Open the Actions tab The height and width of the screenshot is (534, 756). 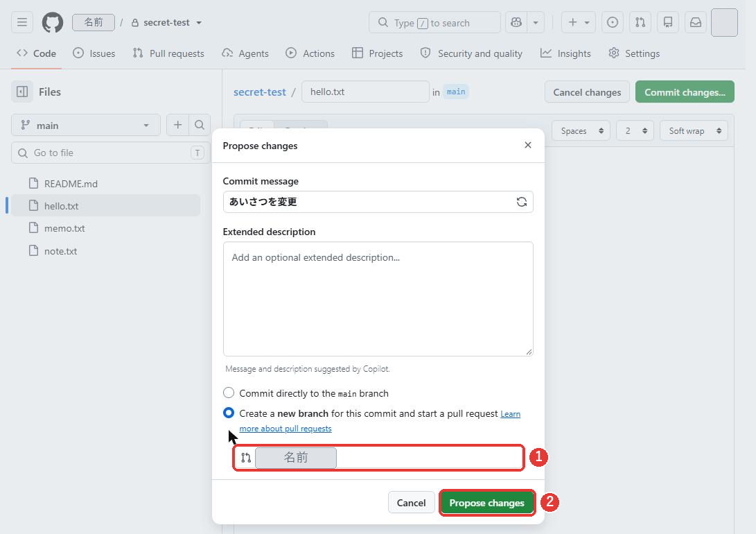click(310, 53)
